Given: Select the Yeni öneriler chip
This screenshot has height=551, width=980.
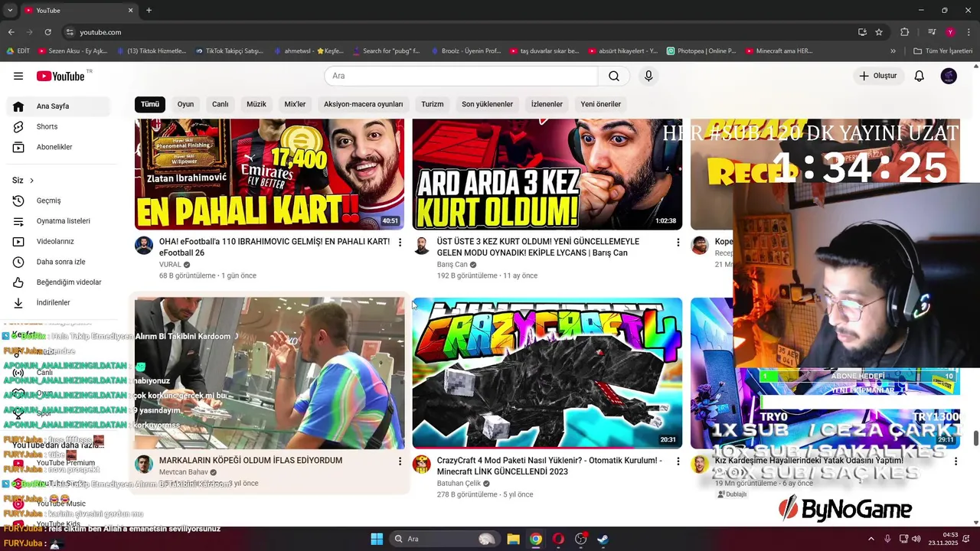Looking at the screenshot, I should tap(601, 104).
